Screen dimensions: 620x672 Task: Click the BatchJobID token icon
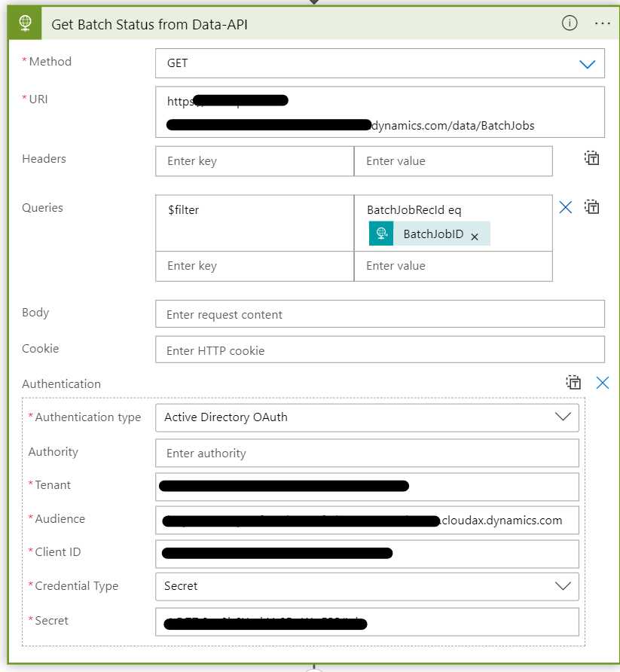[381, 234]
